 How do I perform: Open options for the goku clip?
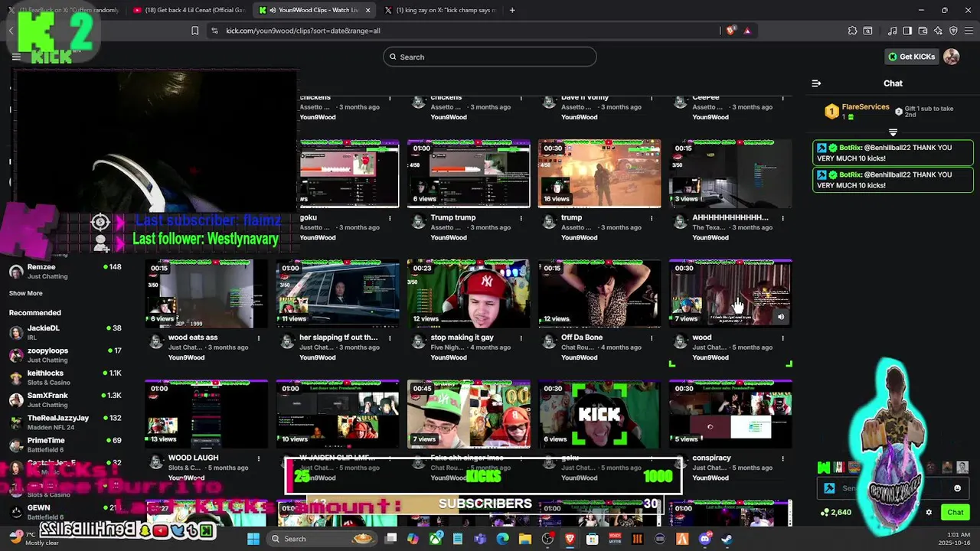(x=390, y=218)
